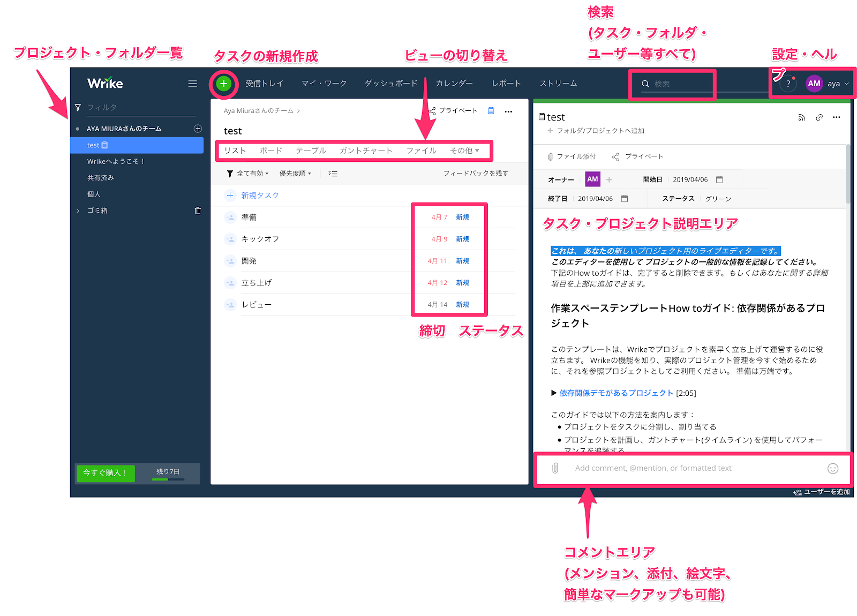Switch to the ボード view tab
This screenshot has height=616, width=857.
271,151
